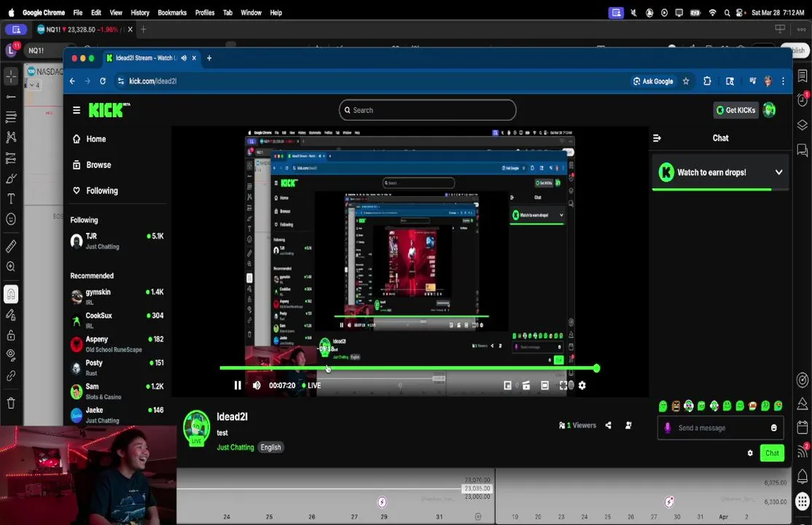Click the Ask Google button
Viewport: 812px width, 525px height.
[653, 81]
